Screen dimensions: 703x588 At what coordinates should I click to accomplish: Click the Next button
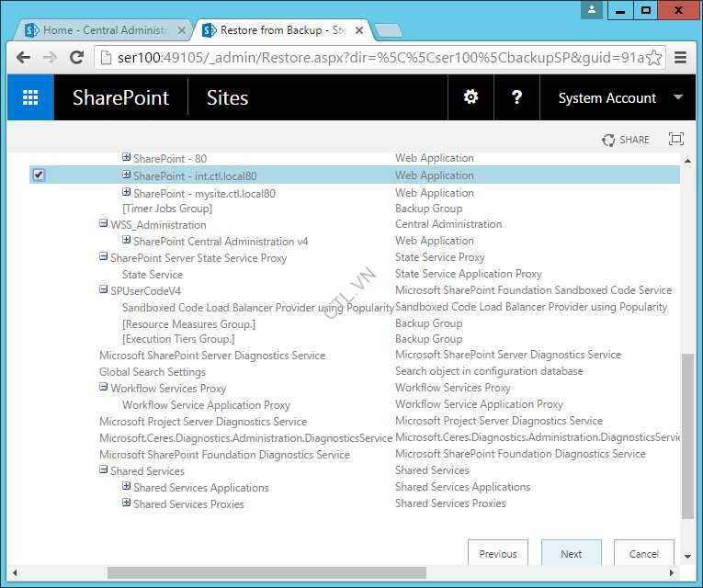(571, 554)
